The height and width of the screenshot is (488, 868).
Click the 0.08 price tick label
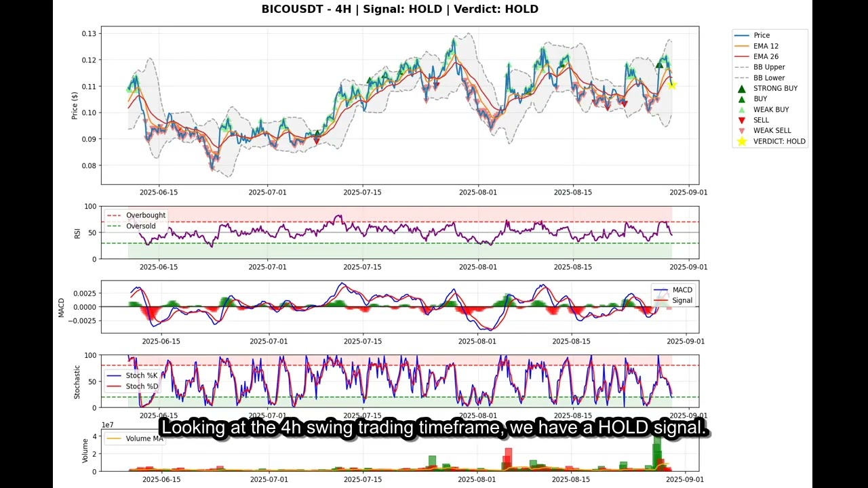point(90,165)
